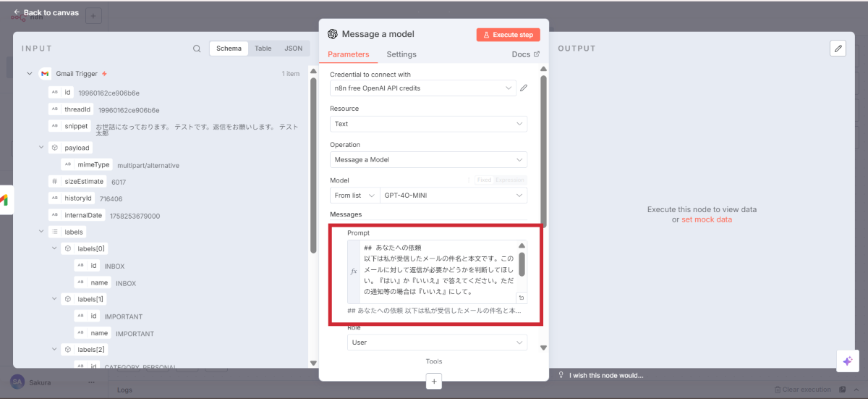Click the Execute step button
Screen dimensions: 868x399
pyautogui.click(x=508, y=35)
